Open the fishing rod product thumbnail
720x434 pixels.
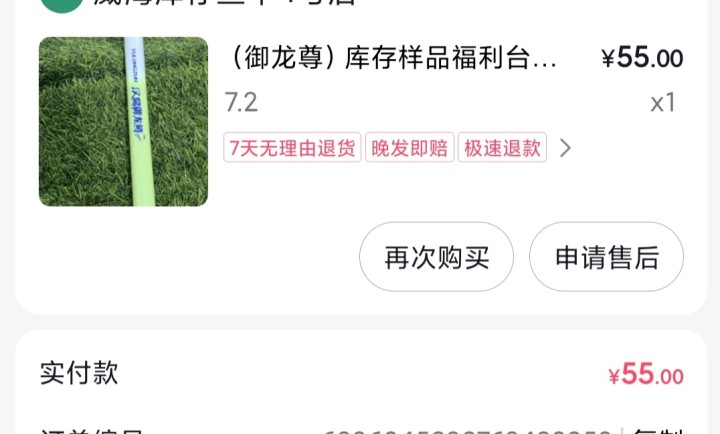(x=124, y=122)
